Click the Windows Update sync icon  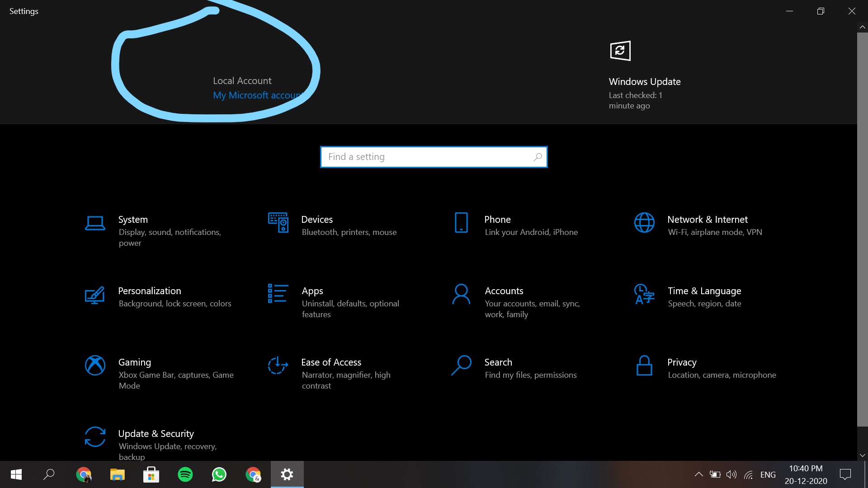point(620,51)
